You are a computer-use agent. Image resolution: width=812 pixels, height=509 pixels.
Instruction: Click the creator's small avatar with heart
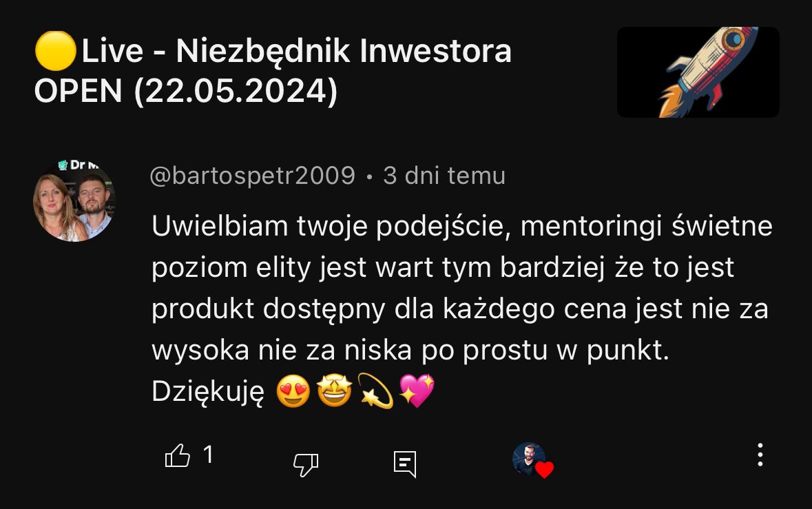(529, 459)
